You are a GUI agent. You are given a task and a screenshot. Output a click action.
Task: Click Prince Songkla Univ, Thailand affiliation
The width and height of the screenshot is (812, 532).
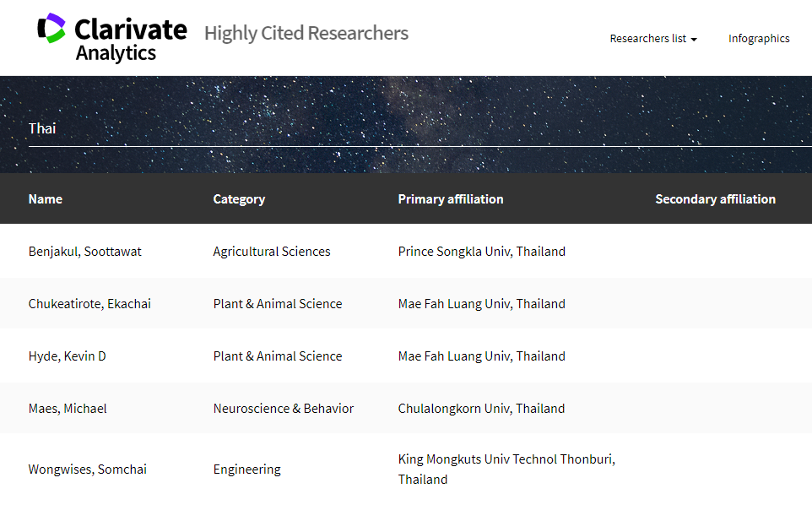482,252
